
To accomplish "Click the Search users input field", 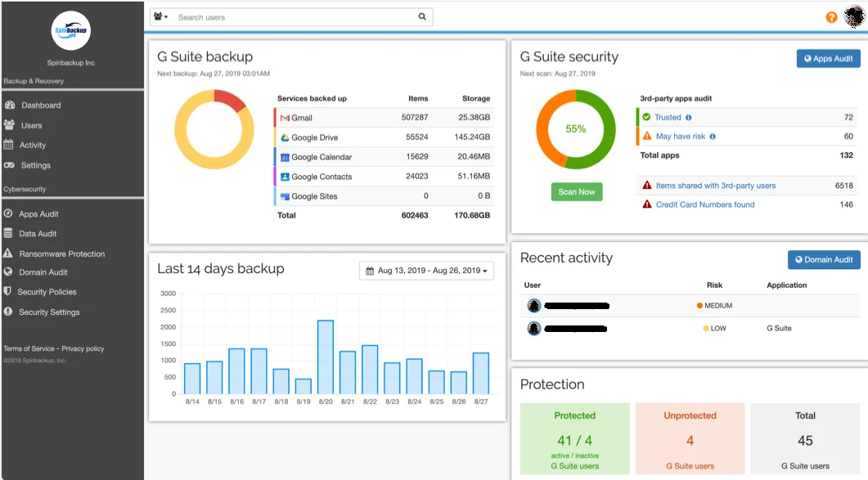I will (294, 17).
